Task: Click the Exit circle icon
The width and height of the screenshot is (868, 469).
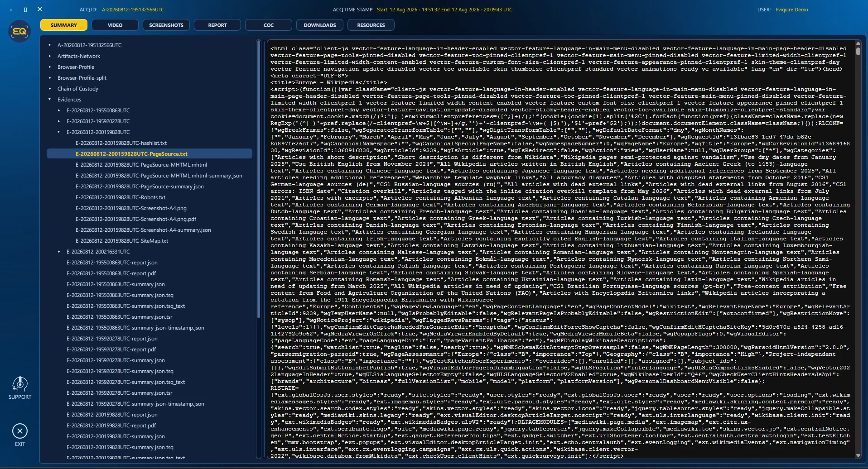Action: (x=20, y=431)
